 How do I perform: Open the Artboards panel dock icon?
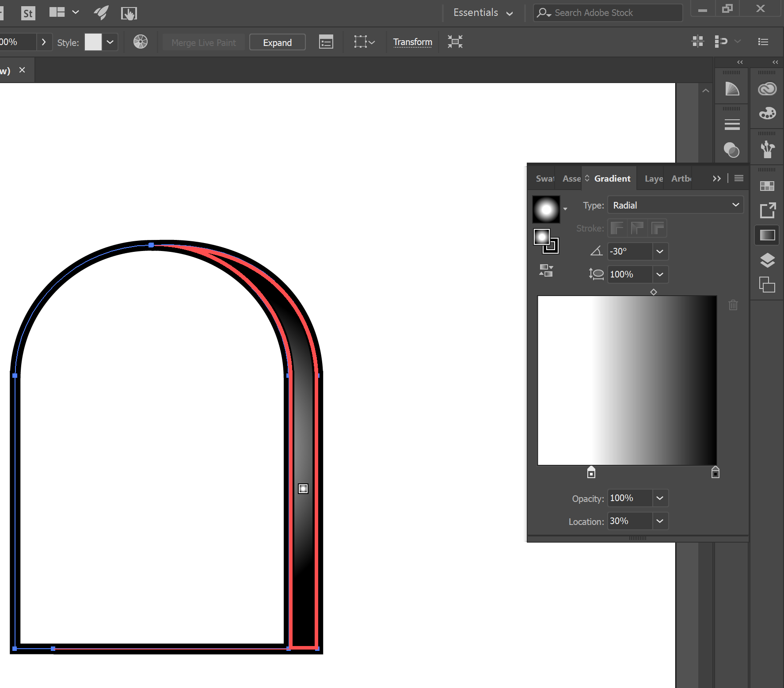click(x=767, y=285)
